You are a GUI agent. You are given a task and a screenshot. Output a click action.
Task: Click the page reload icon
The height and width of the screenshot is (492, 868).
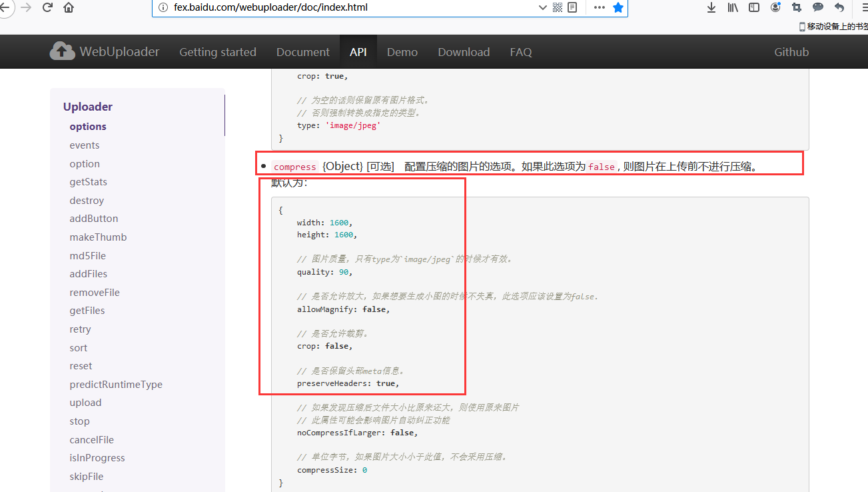pyautogui.click(x=46, y=9)
